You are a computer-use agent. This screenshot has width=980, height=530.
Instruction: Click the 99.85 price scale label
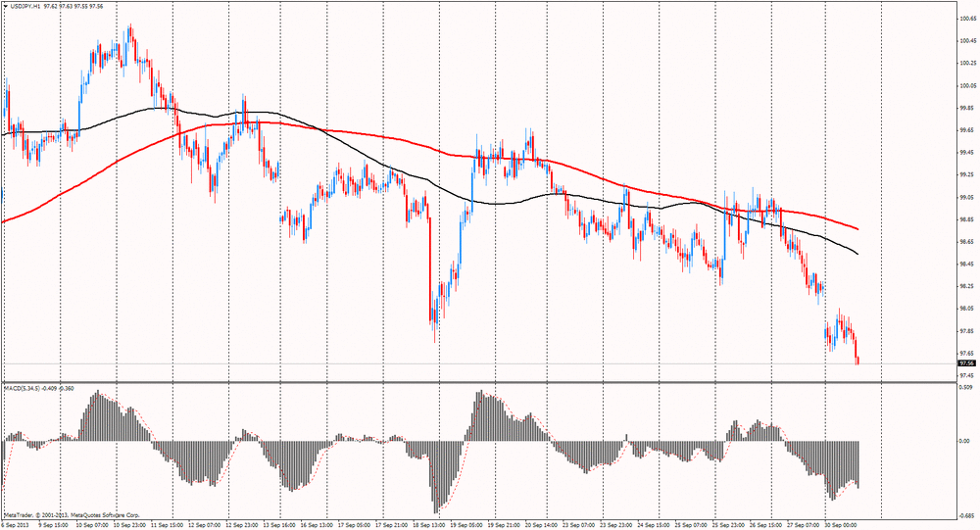coord(967,108)
